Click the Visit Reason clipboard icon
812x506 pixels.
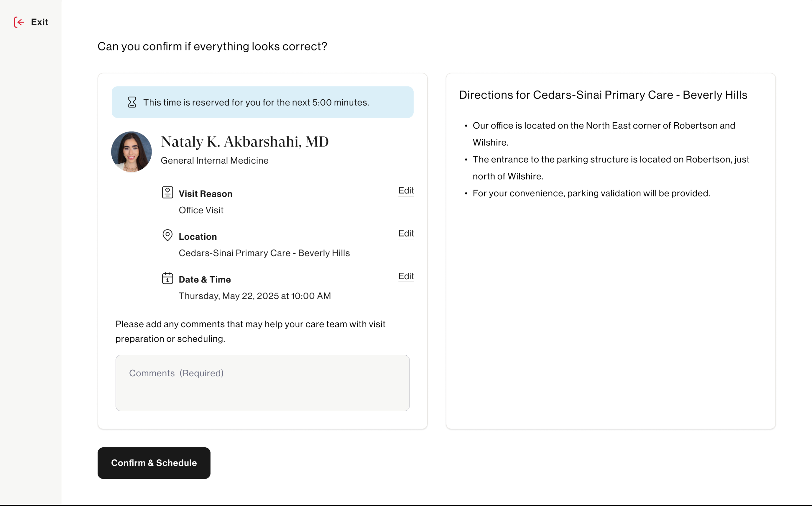[167, 192]
